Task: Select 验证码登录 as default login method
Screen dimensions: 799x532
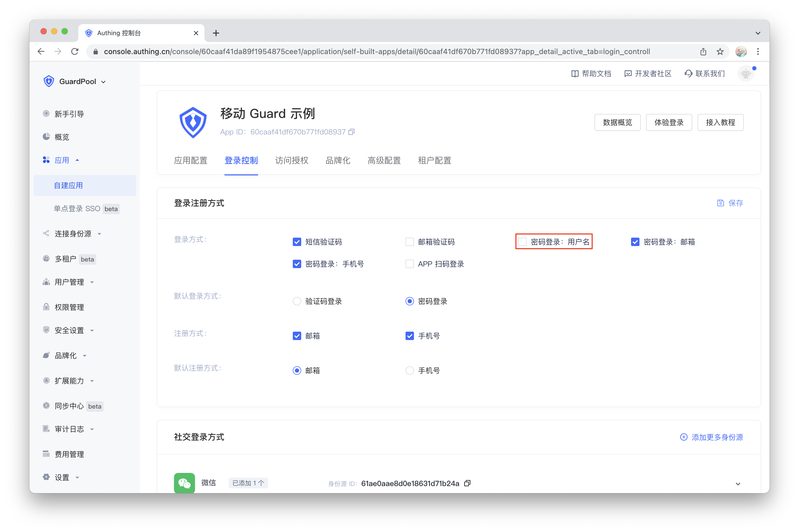Action: coord(297,301)
